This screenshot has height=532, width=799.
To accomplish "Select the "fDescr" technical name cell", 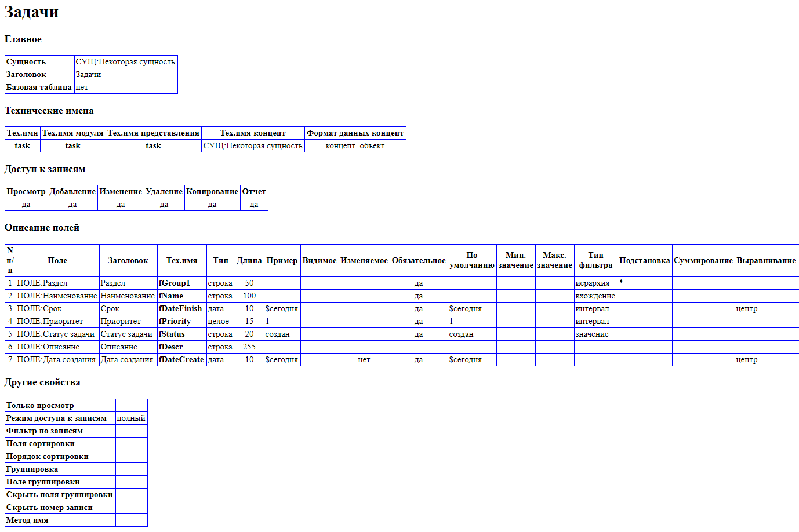I will [182, 347].
